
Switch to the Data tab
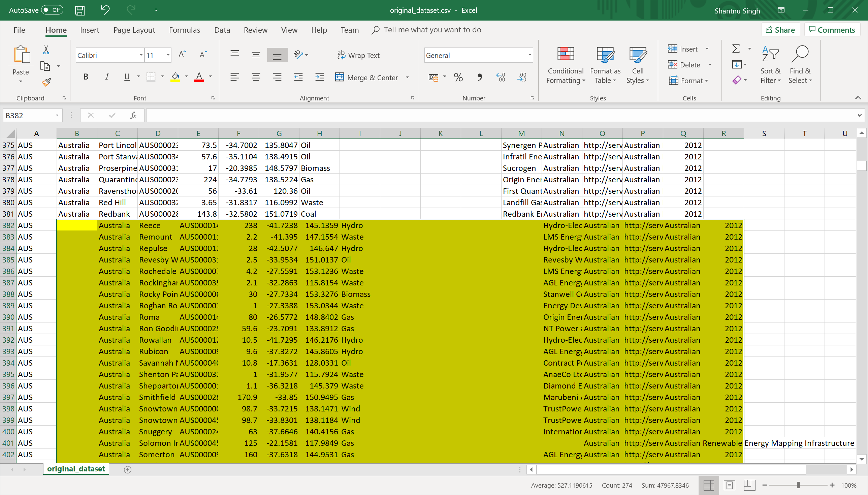(222, 30)
